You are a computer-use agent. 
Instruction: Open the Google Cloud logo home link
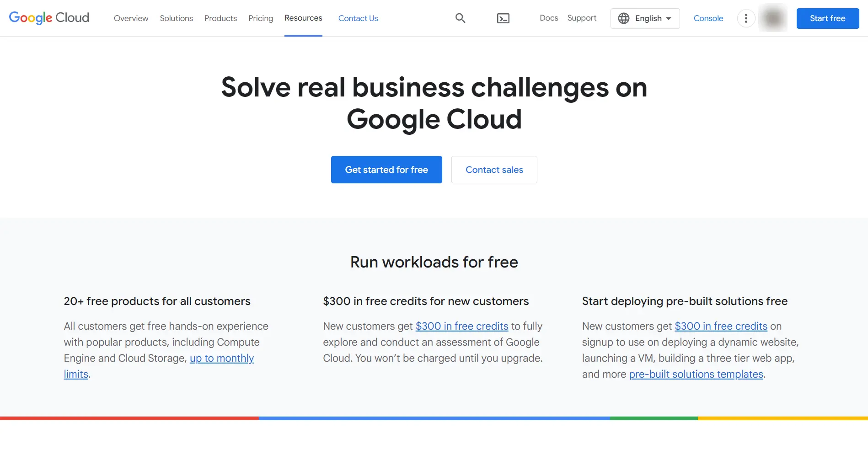[49, 18]
